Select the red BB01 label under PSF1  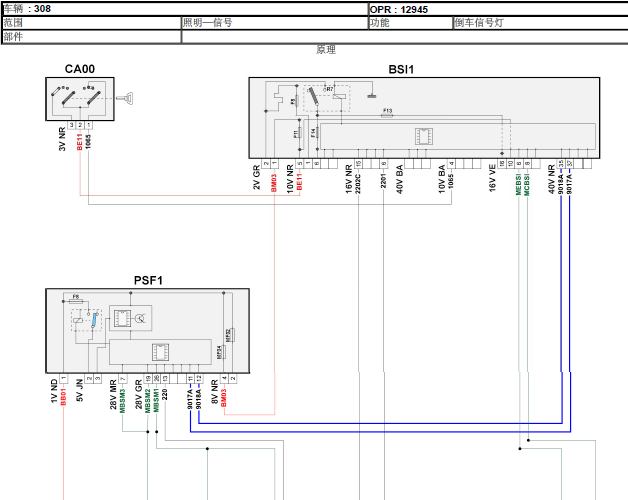click(x=63, y=397)
